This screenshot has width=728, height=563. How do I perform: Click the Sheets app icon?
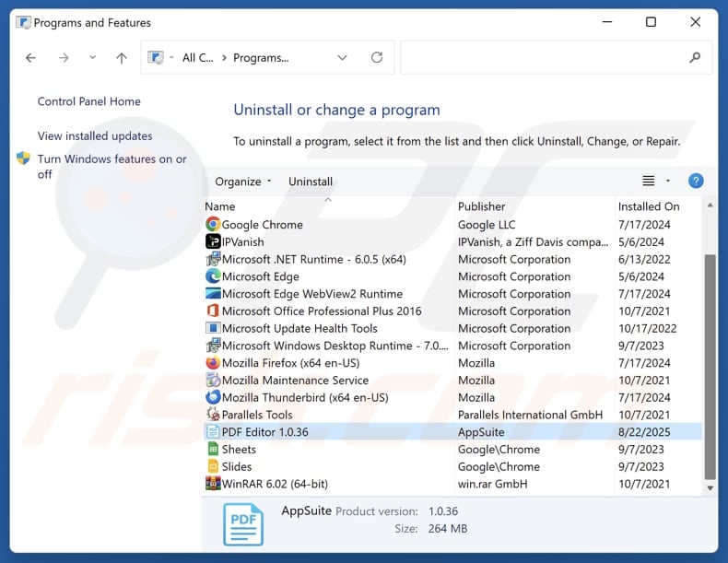pyautogui.click(x=213, y=450)
